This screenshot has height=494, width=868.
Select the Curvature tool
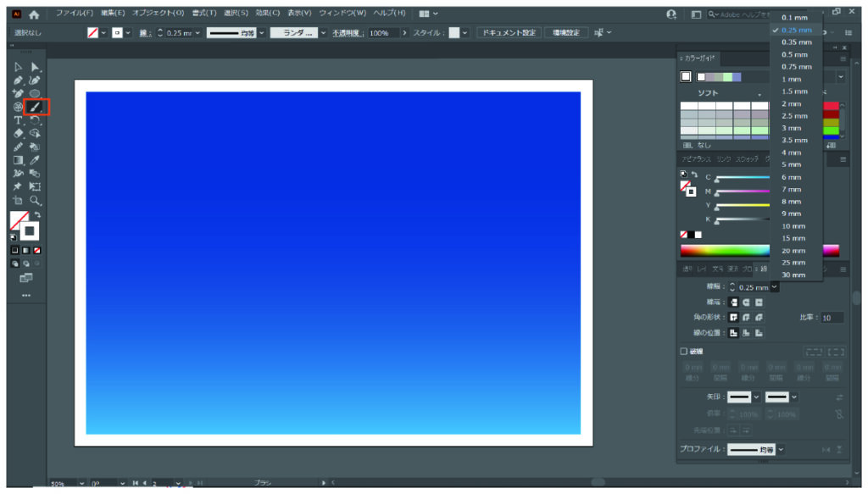click(35, 80)
